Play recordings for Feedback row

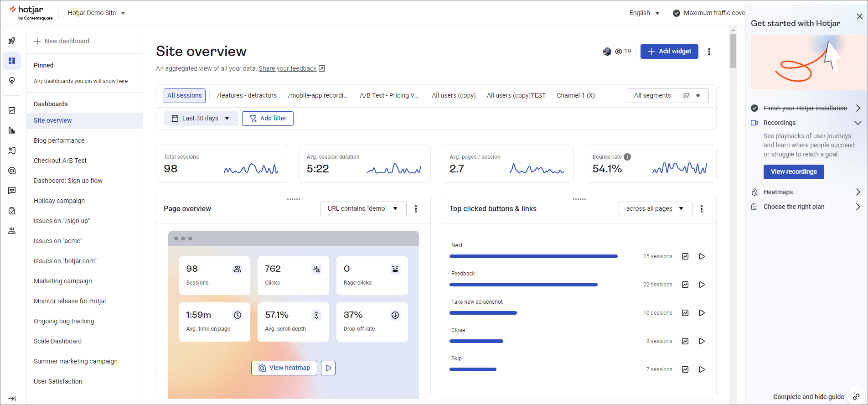[x=702, y=285]
